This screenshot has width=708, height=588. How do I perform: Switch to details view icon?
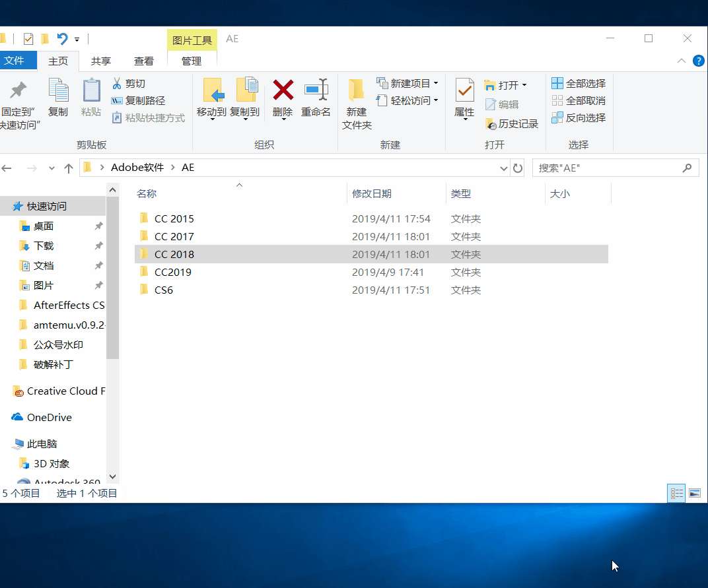(676, 493)
